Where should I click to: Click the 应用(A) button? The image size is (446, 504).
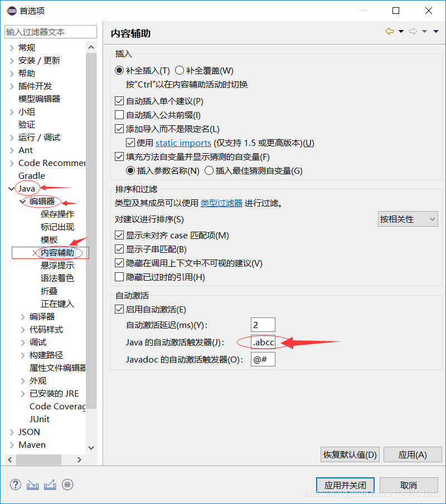pyautogui.click(x=413, y=454)
